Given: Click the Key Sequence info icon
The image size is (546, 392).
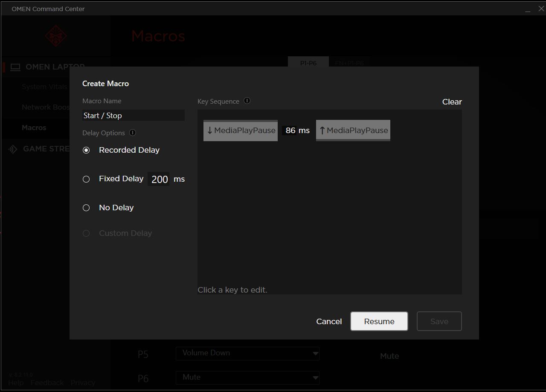Looking at the screenshot, I should click(247, 101).
